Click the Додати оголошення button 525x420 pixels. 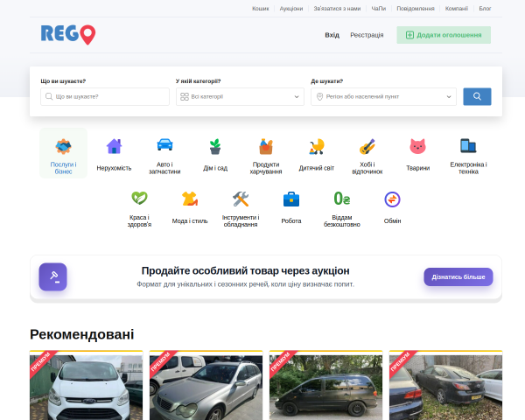[x=444, y=35]
